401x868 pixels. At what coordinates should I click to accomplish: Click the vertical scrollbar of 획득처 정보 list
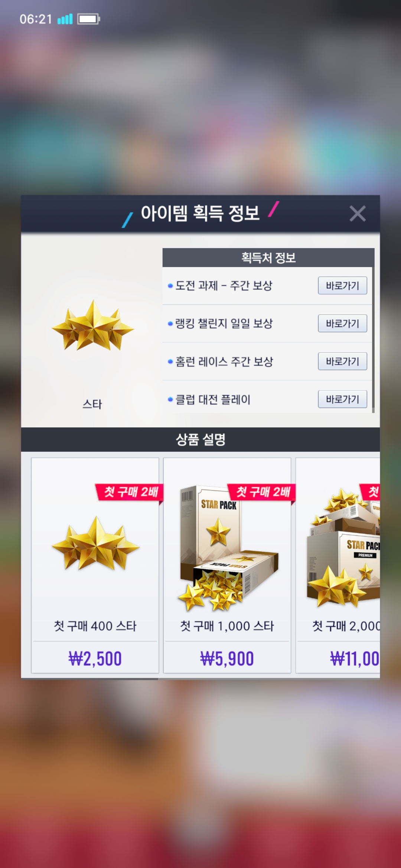[x=373, y=330]
